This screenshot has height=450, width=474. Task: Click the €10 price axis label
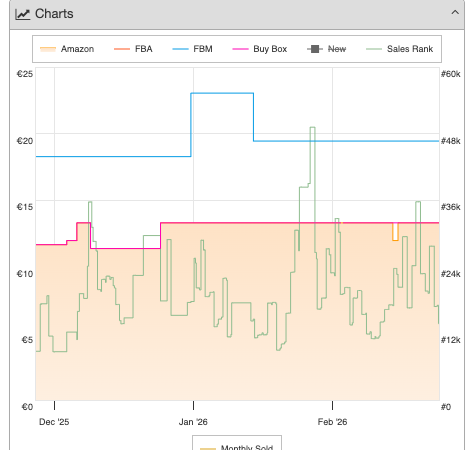tap(25, 274)
